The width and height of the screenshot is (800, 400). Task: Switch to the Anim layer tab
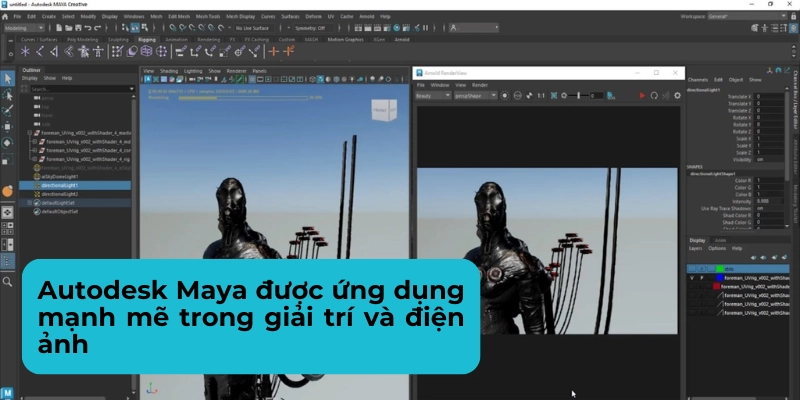[x=720, y=240]
